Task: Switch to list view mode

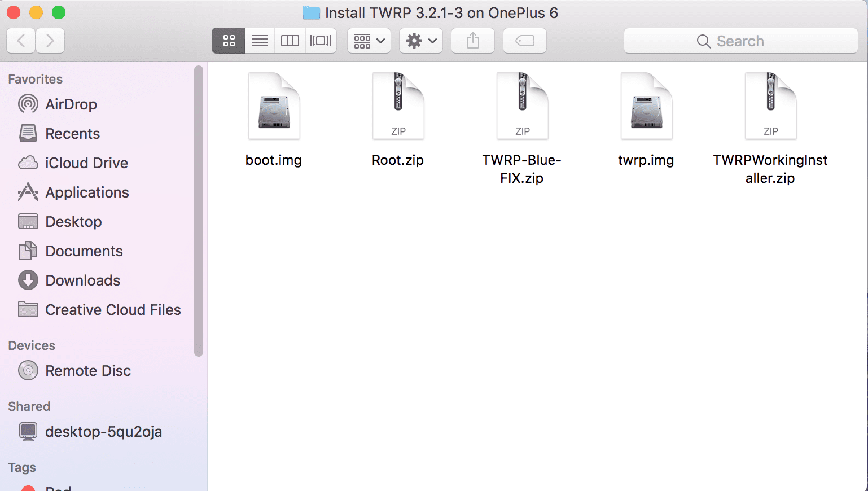Action: pos(260,41)
